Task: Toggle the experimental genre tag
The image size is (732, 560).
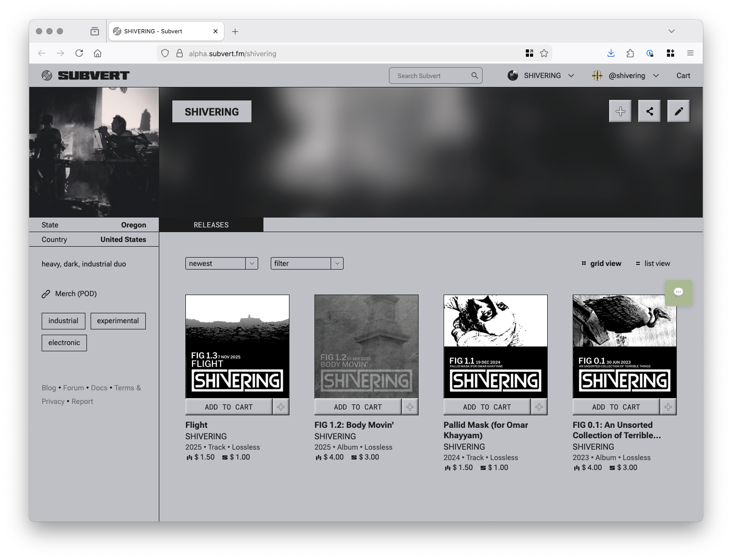Action: [x=118, y=321]
